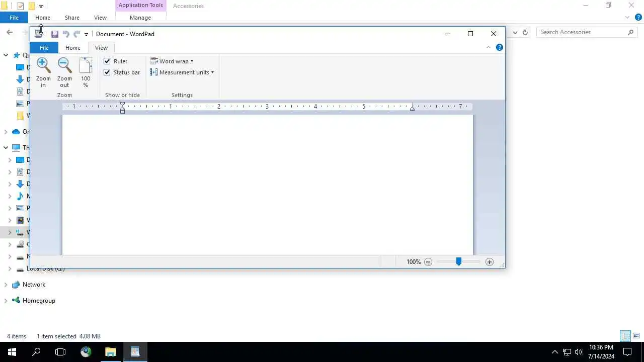Reset the view with the 100% page icon
644x362 pixels.
point(86,65)
